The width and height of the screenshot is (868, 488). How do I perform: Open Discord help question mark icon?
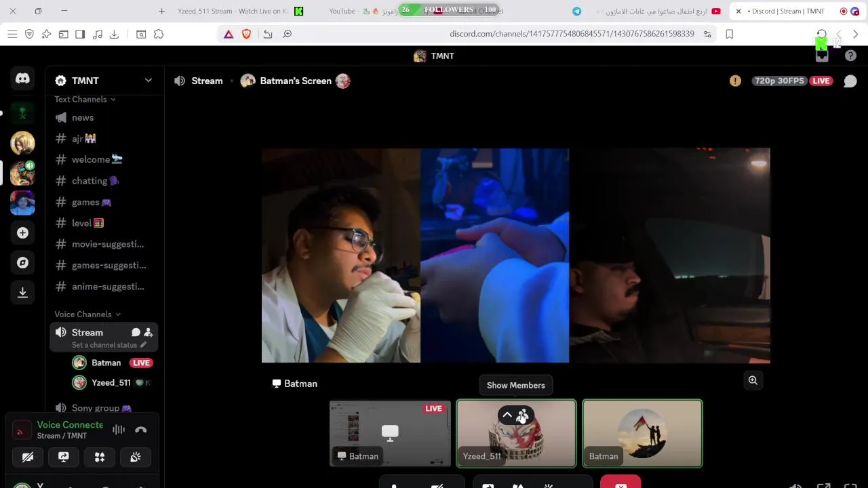[850, 56]
